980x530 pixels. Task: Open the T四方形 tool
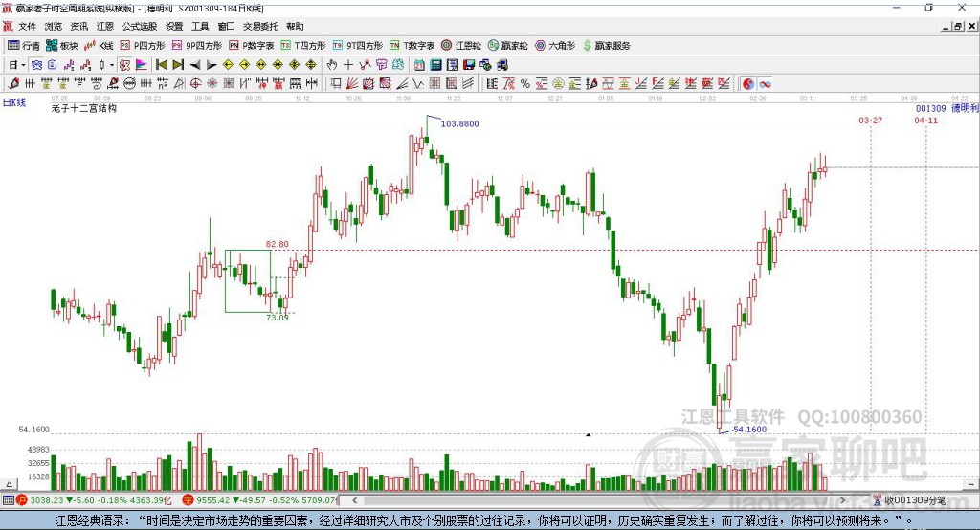[x=303, y=46]
